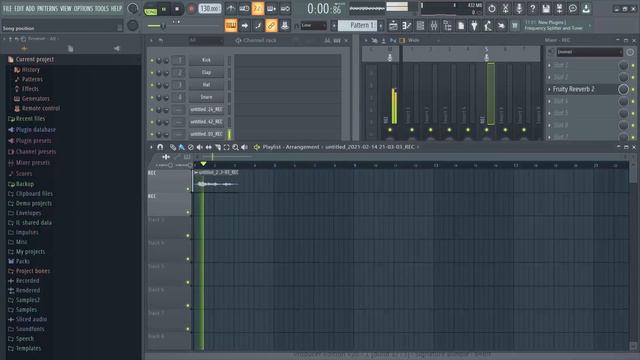The image size is (640, 360).
Task: Toggle Pat/Song mode button
Action: [x=151, y=9]
